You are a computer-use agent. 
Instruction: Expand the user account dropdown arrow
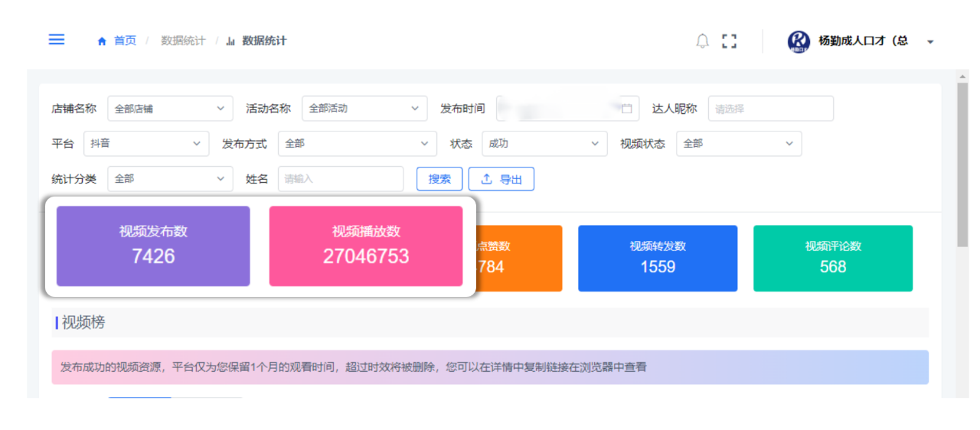click(930, 42)
